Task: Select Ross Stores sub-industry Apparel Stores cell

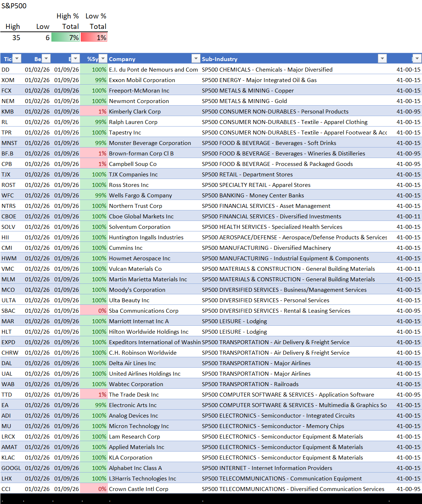Action: (294, 185)
